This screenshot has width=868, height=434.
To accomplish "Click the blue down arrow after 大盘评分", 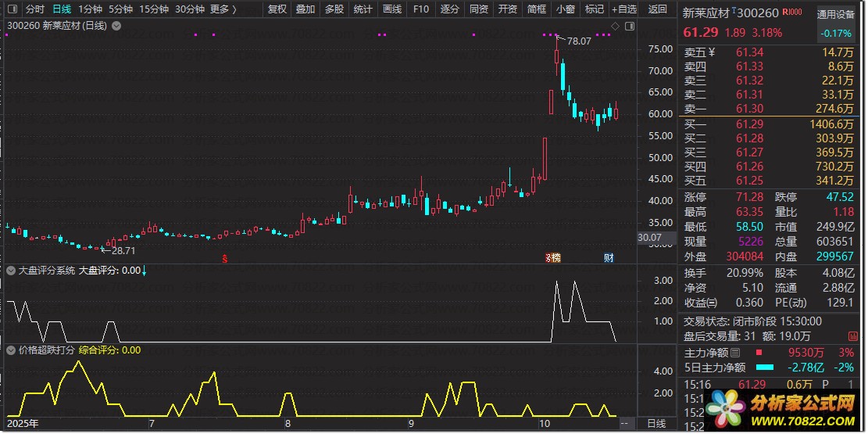I will tap(145, 271).
